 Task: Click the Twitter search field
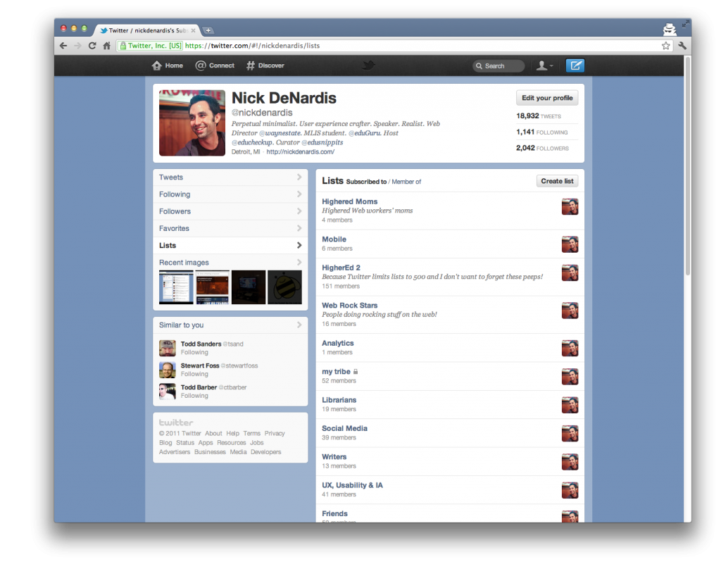(x=499, y=65)
